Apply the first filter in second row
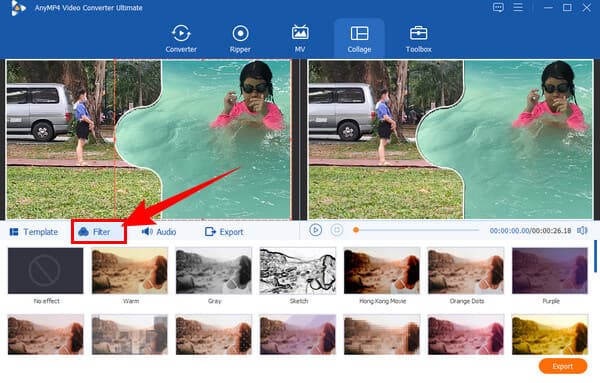The height and width of the screenshot is (383, 600). click(46, 335)
